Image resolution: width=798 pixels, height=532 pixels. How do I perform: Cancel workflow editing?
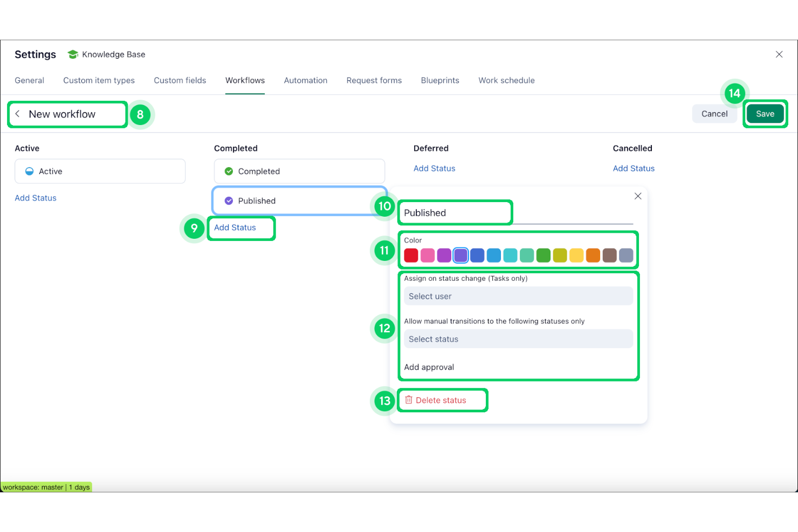[x=714, y=114]
